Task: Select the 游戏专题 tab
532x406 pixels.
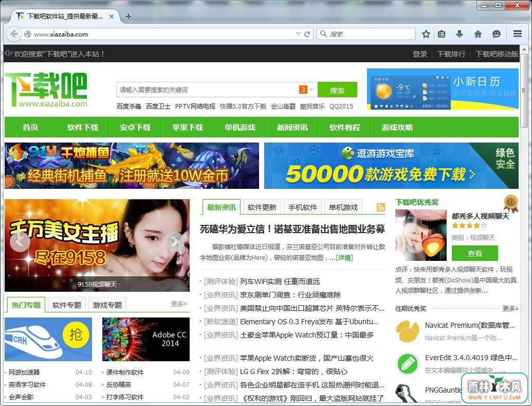Action: click(107, 305)
